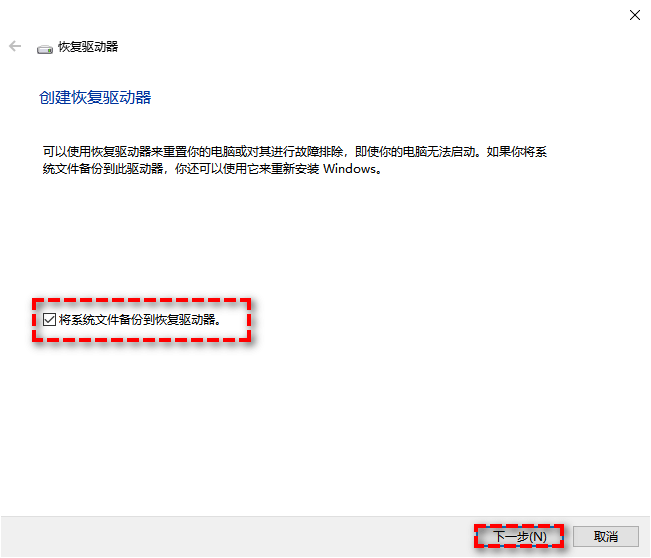Go back using the arrow icon
651x558 pixels.
(x=15, y=46)
